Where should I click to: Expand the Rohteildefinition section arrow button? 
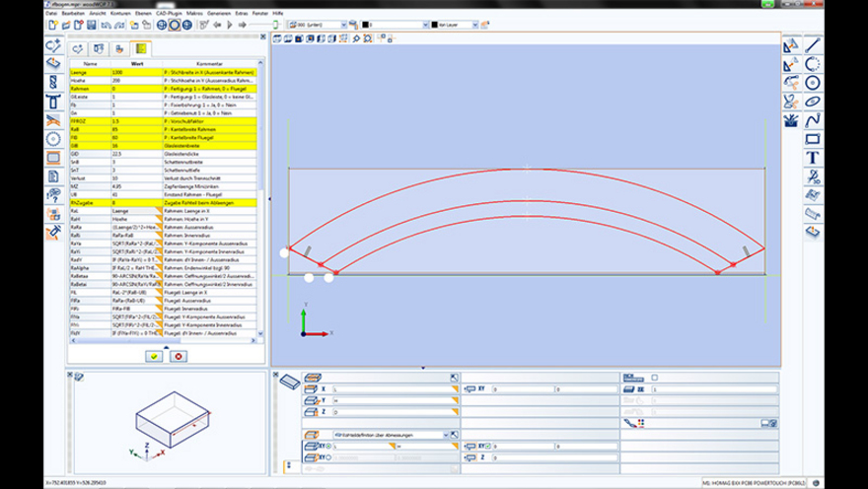tap(454, 436)
